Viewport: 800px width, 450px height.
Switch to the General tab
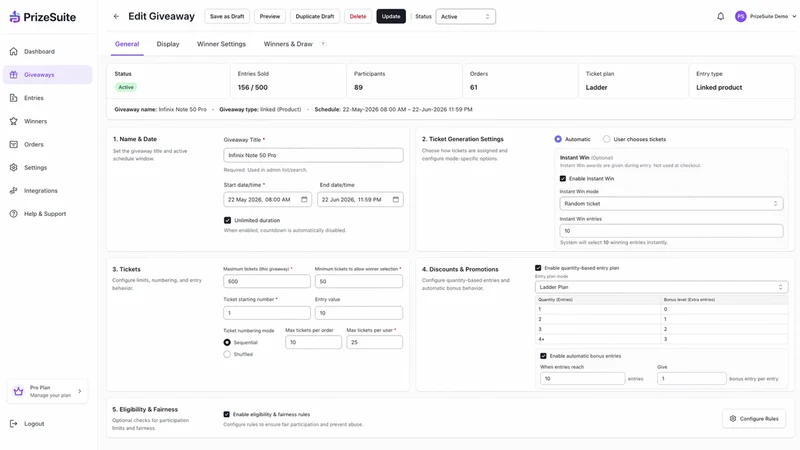pos(127,44)
